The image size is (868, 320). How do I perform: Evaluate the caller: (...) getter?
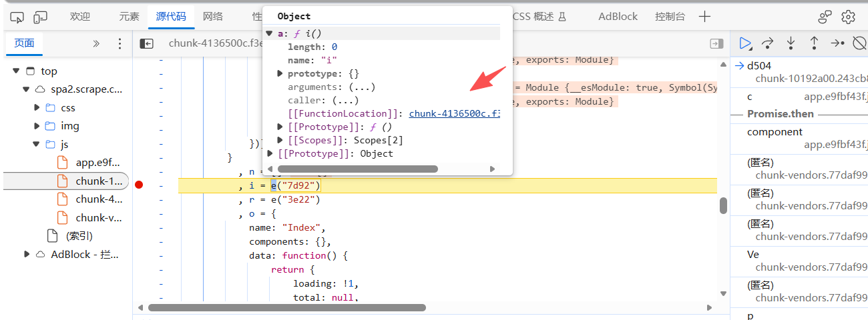point(345,100)
